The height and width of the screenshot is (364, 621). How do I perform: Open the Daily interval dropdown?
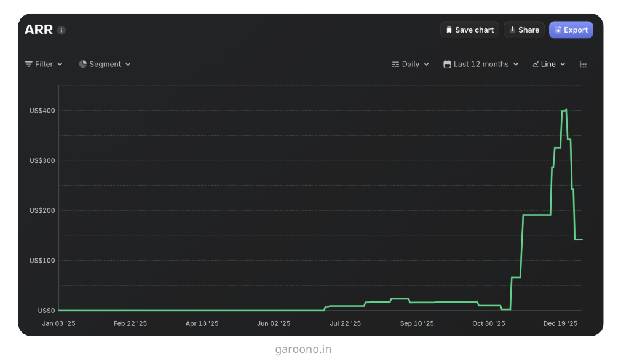coord(410,64)
